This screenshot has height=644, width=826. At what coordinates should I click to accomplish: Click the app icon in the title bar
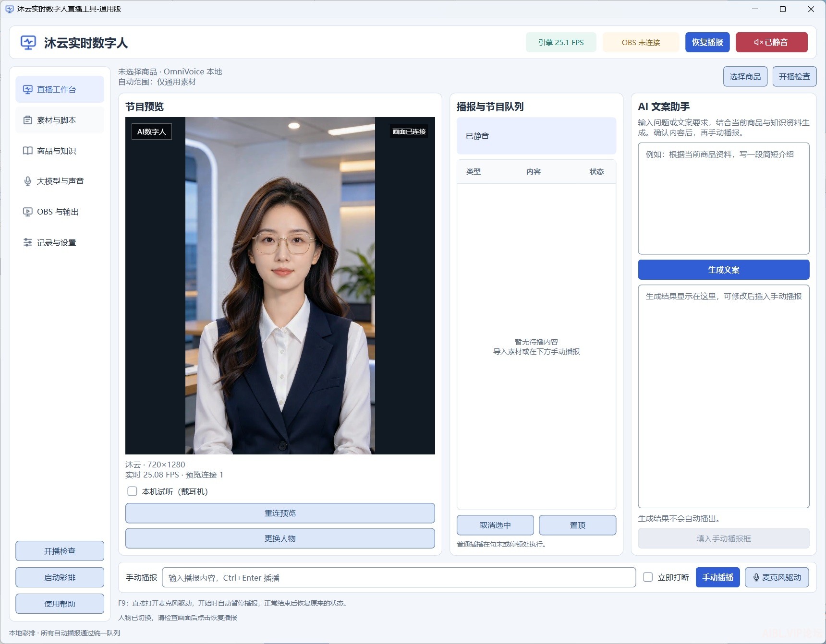(9, 9)
